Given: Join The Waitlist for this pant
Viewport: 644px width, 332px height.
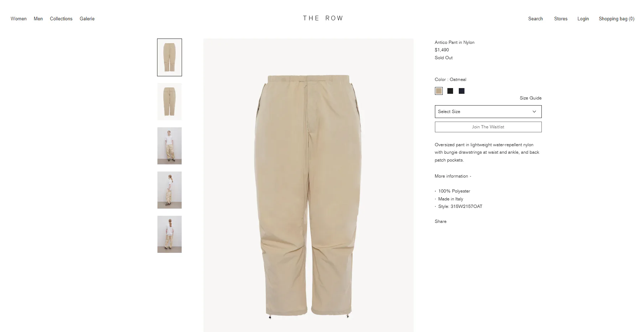Looking at the screenshot, I should click(488, 127).
